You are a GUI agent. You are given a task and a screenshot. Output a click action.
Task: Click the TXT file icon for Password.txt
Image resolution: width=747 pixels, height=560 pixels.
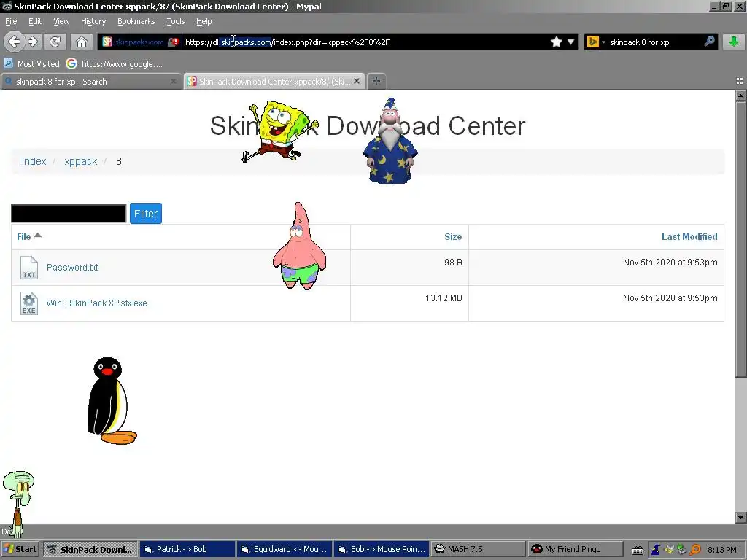pos(29,268)
